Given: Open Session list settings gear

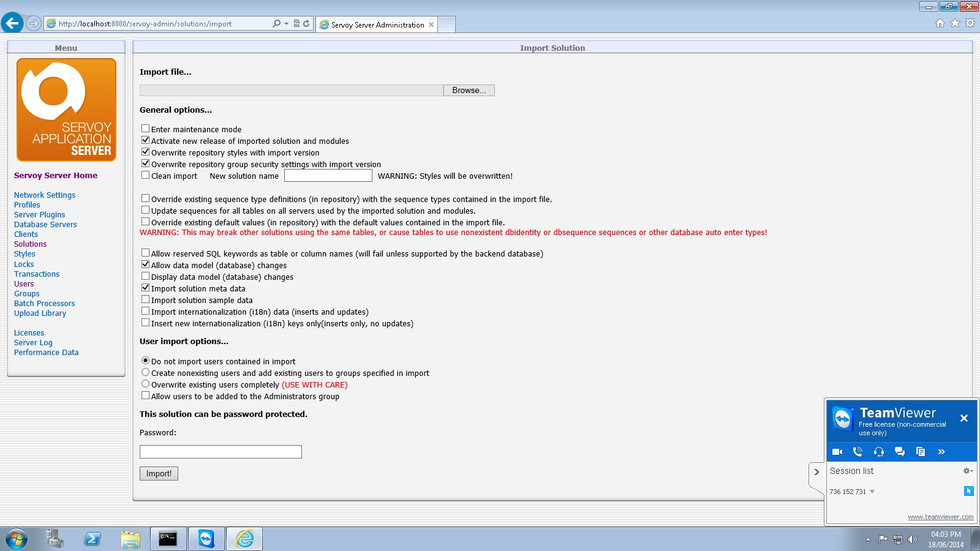Looking at the screenshot, I should pyautogui.click(x=968, y=471).
